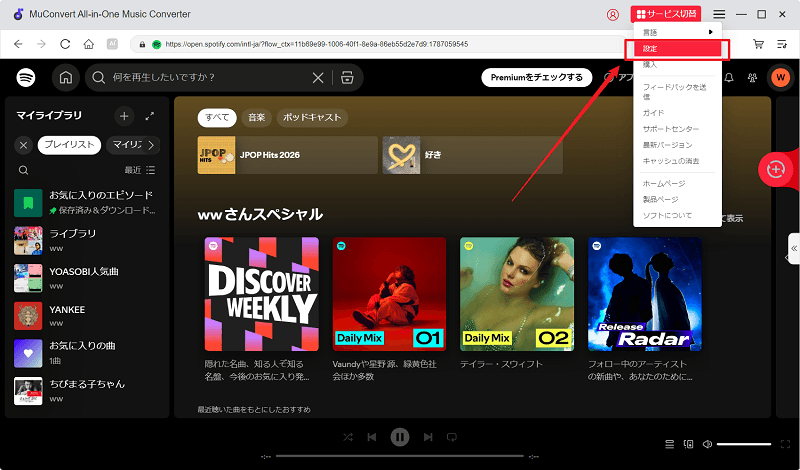Skip to next track
This screenshot has width=800, height=470.
[x=428, y=437]
